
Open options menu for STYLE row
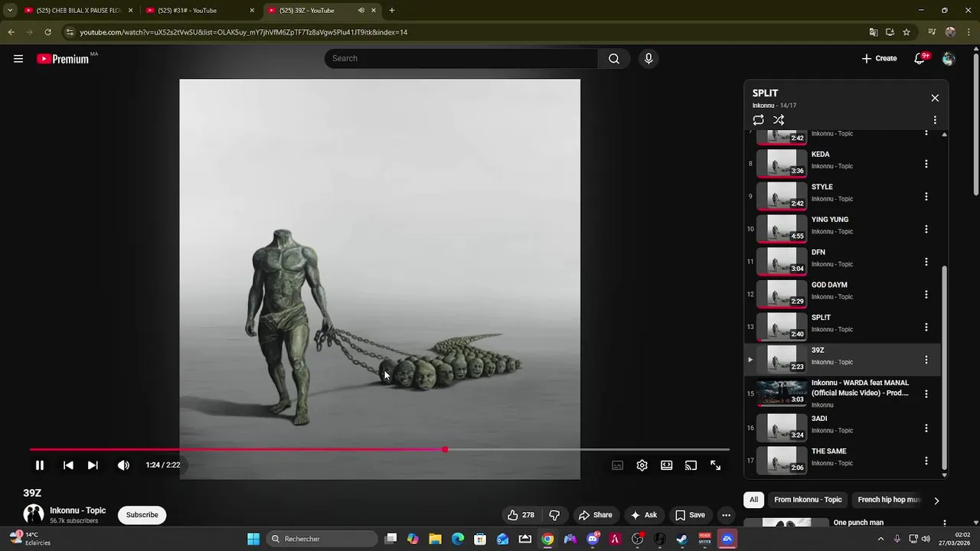pos(926,197)
